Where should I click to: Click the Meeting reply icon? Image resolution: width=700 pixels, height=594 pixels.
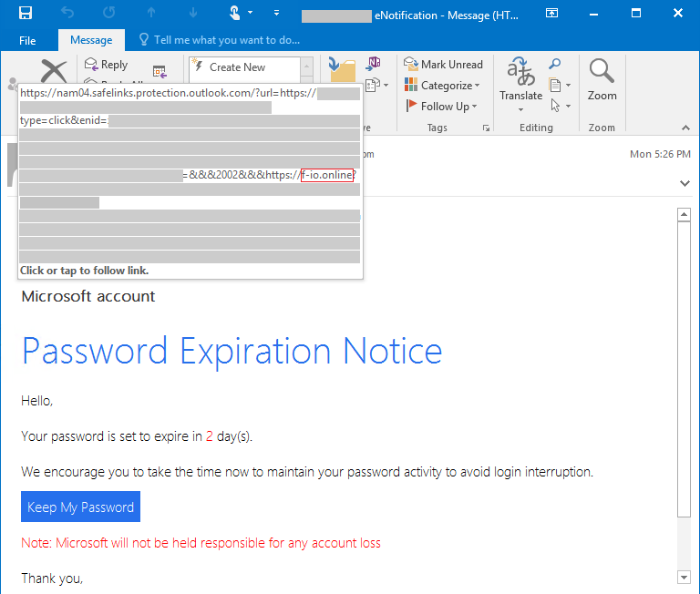(160, 71)
